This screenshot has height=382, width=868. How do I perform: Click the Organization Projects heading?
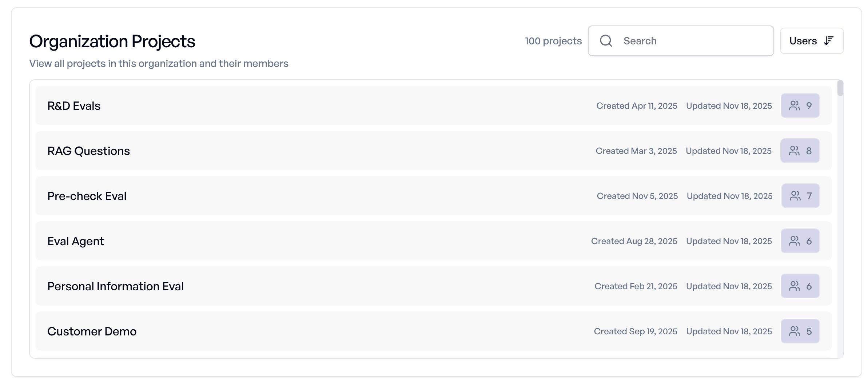click(112, 41)
